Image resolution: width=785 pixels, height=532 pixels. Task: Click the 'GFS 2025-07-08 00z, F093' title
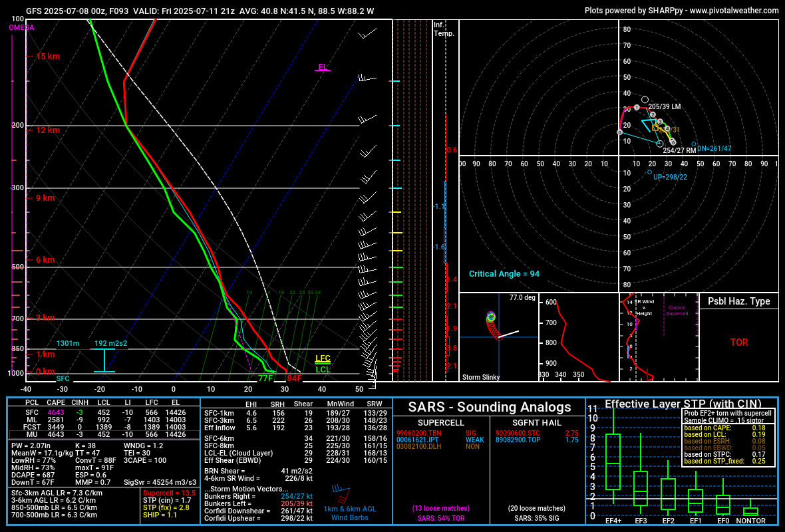(x=77, y=11)
